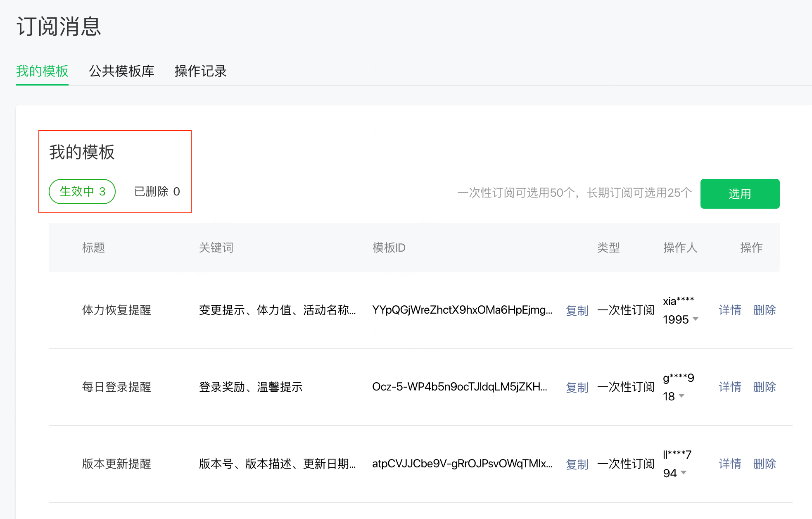Delete the 版本更新提醒 template

[x=765, y=464]
